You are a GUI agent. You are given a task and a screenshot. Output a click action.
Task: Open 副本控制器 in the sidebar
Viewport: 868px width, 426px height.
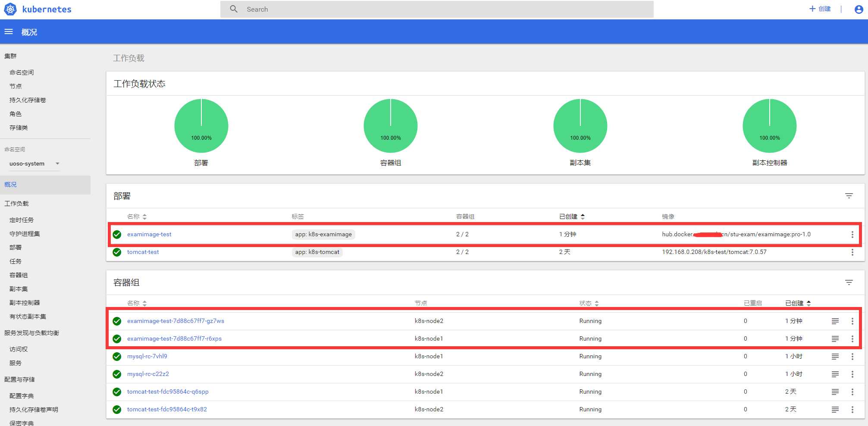pos(25,303)
